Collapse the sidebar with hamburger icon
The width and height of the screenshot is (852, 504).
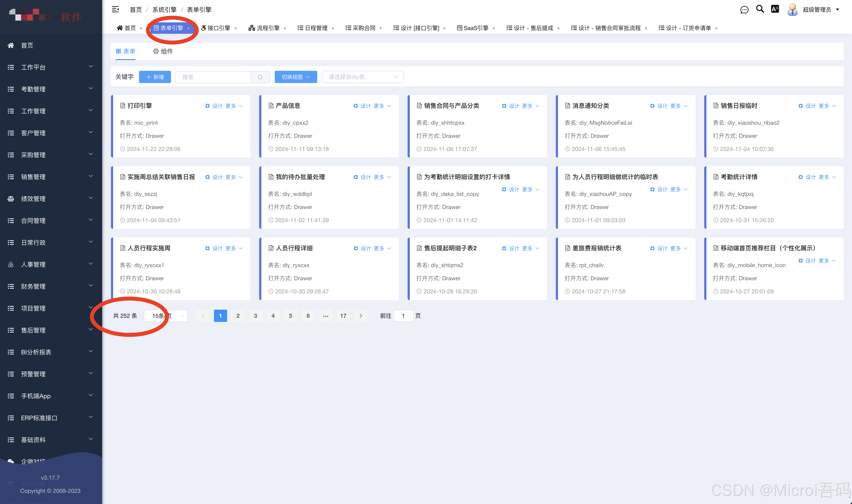click(116, 9)
